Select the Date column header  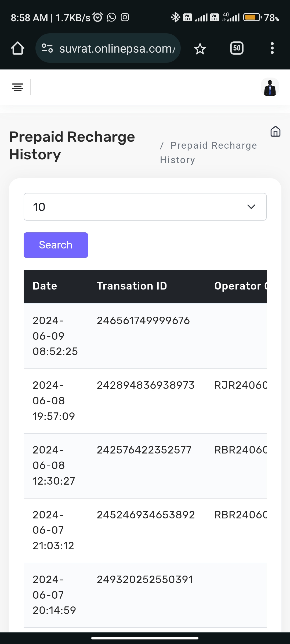click(x=45, y=286)
